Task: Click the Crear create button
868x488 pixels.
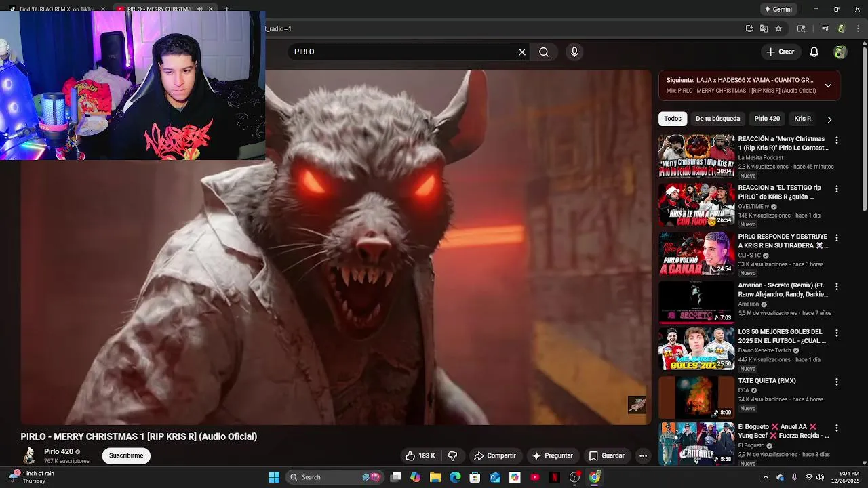Action: tap(780, 52)
